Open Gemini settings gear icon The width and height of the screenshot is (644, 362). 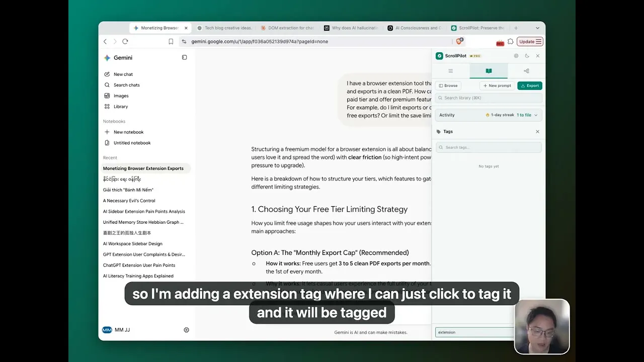pos(186,330)
